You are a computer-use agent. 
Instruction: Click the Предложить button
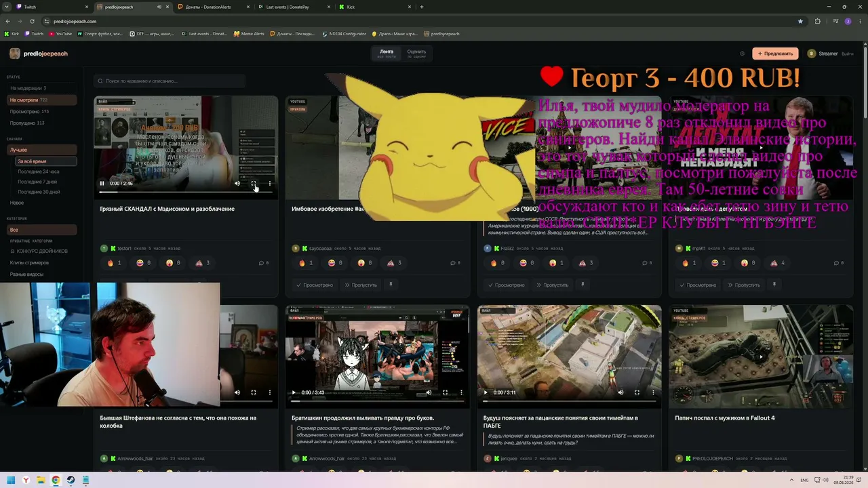coord(775,54)
